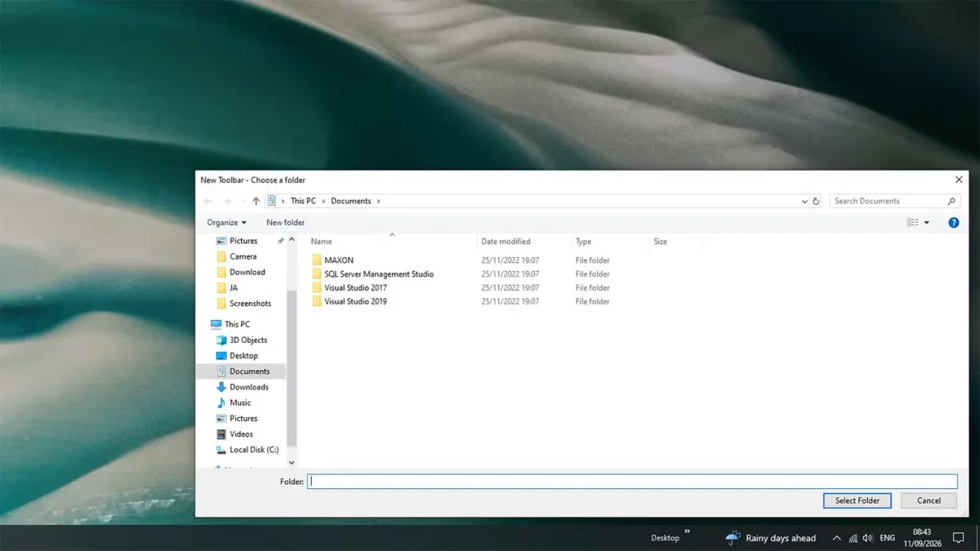Screen dimensions: 980x551
Task: Open the view options dropdown arrow
Action: point(927,222)
